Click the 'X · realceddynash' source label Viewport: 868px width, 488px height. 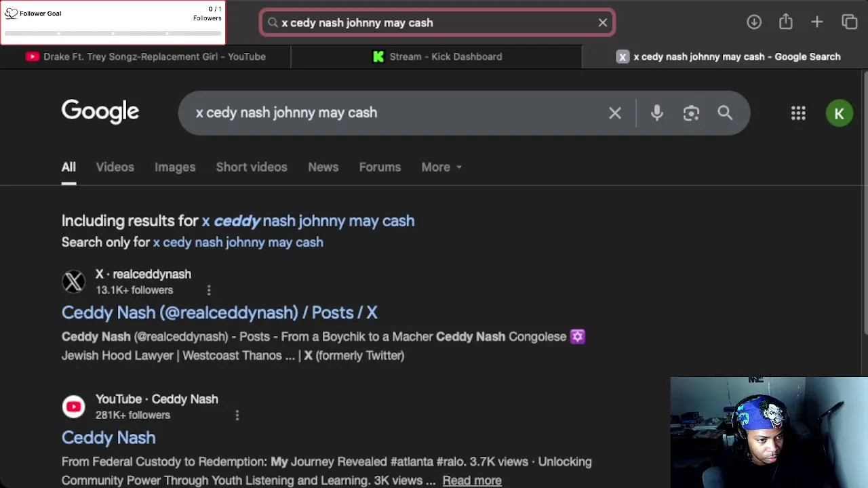click(x=143, y=274)
